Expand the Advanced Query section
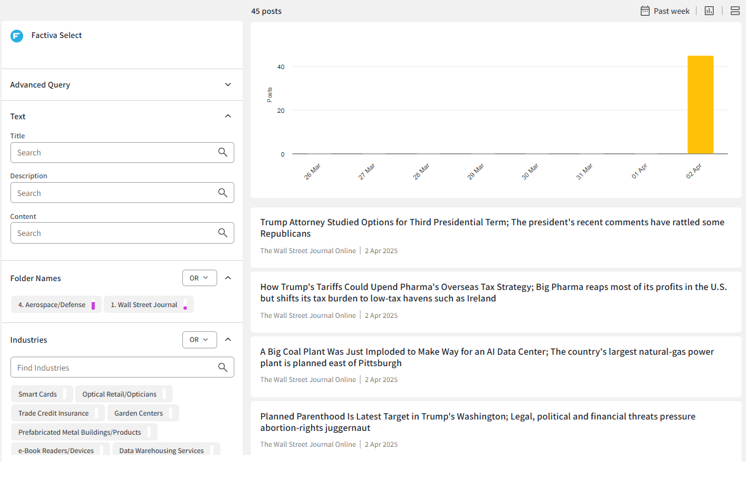The height and width of the screenshot is (479, 747). point(228,85)
